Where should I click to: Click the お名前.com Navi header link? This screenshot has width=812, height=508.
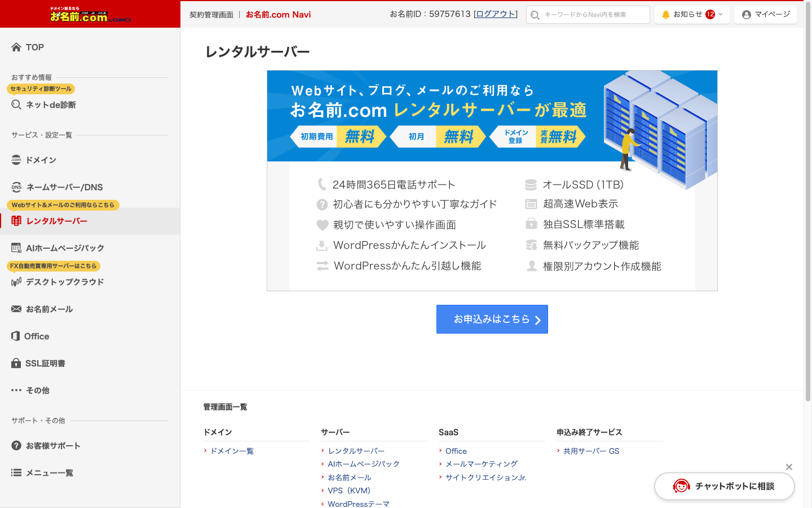(278, 15)
